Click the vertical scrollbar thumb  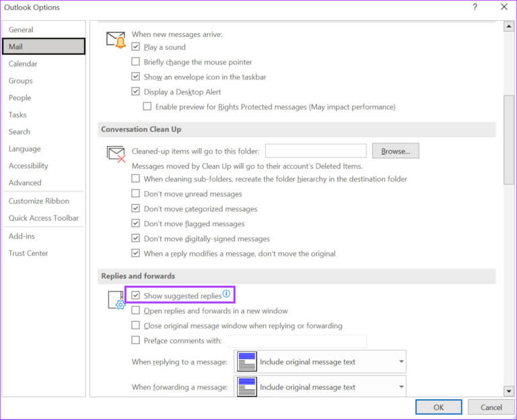click(x=509, y=139)
